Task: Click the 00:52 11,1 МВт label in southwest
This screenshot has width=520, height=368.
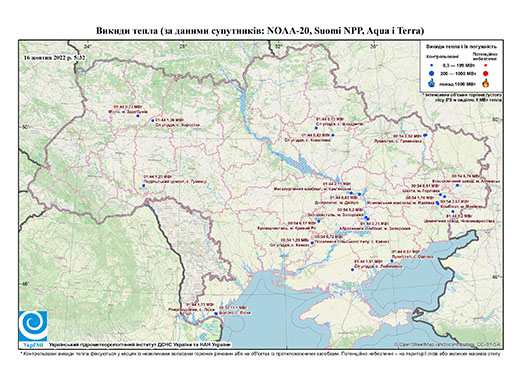Action: [233, 307]
